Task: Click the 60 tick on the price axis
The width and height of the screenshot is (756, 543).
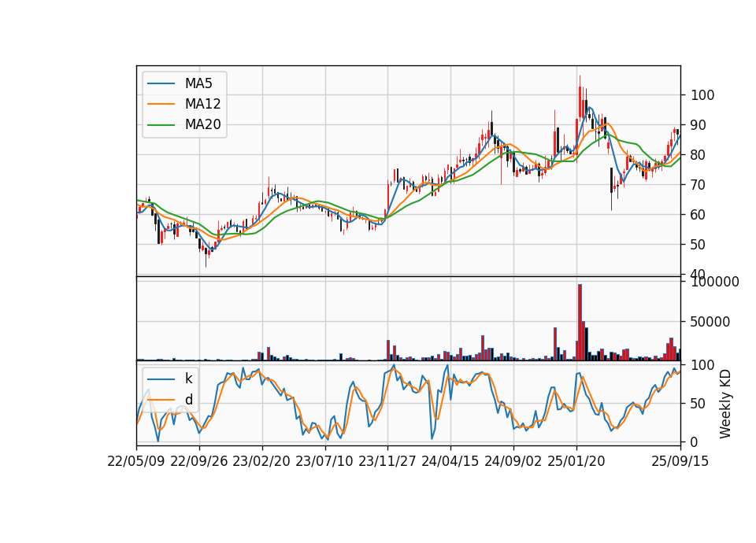Action: click(x=699, y=215)
